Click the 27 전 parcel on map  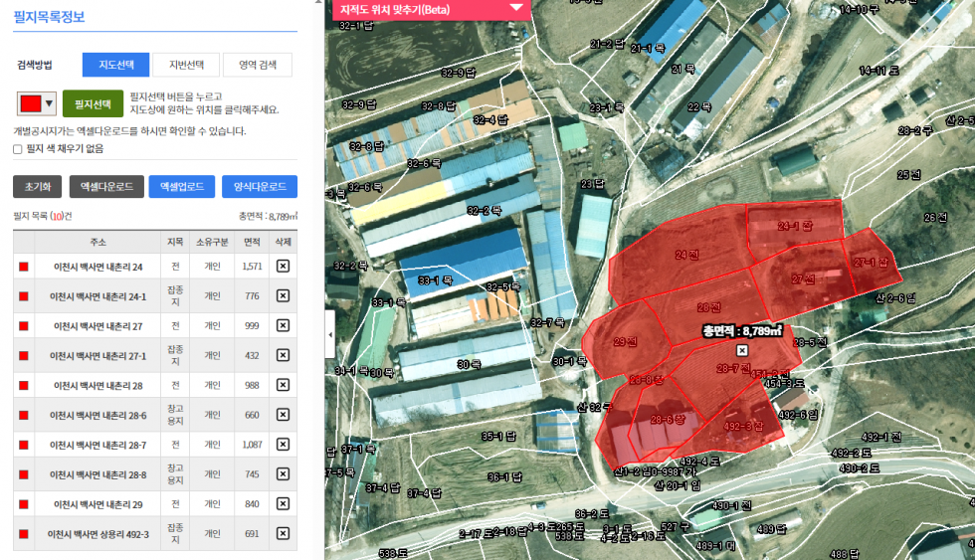pos(804,280)
